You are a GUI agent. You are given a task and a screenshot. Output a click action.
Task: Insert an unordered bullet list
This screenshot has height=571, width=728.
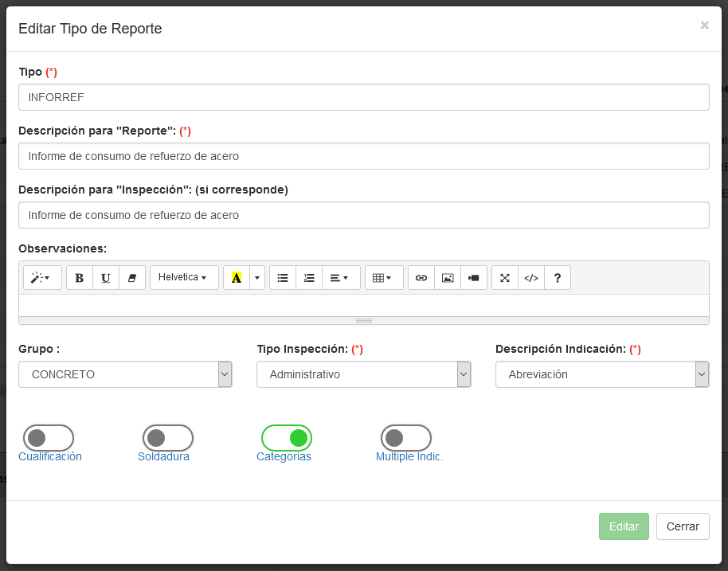pos(282,278)
